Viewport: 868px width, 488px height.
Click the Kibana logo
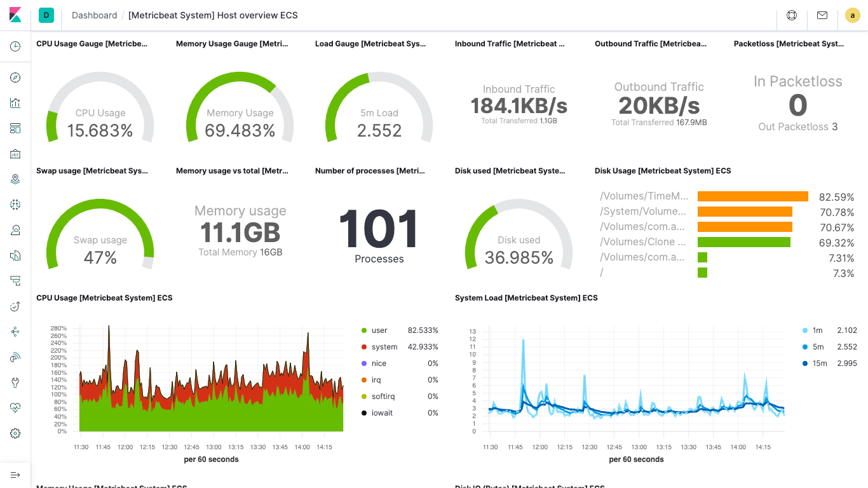(15, 15)
